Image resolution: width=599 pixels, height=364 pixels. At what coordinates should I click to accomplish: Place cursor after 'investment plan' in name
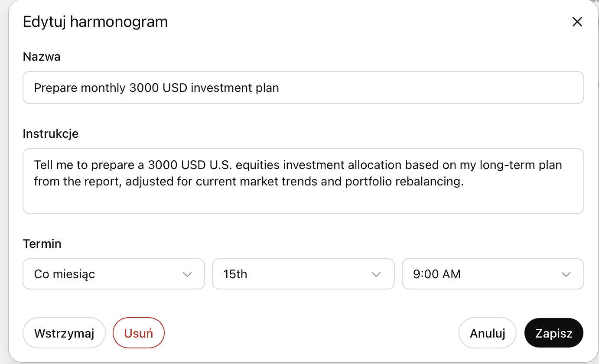pyautogui.click(x=280, y=88)
